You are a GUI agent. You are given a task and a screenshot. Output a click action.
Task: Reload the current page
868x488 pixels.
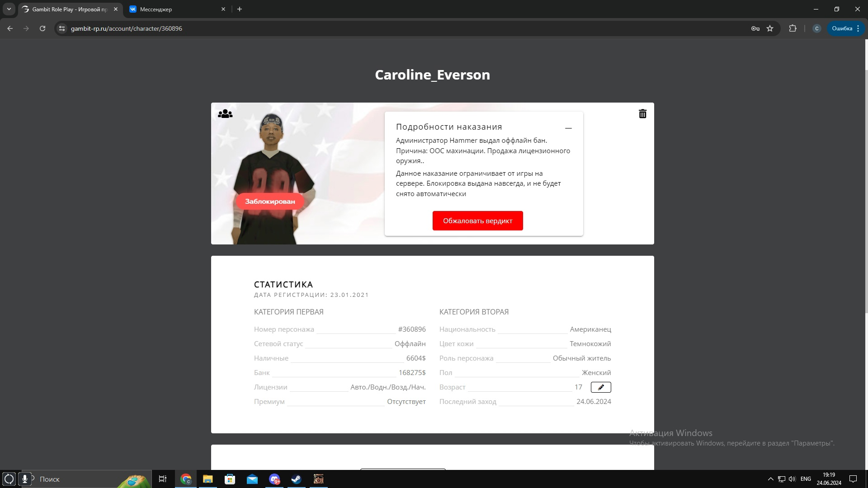(42, 28)
